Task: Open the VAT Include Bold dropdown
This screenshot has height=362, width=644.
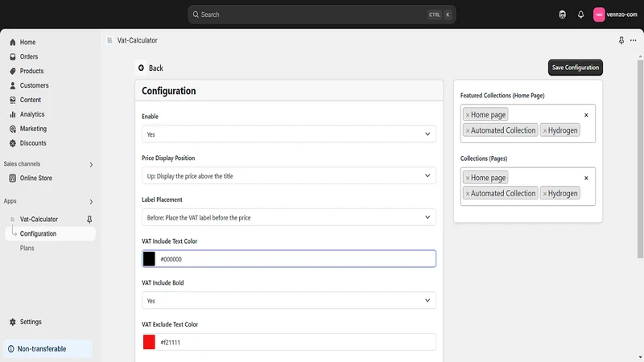Action: coord(289,300)
